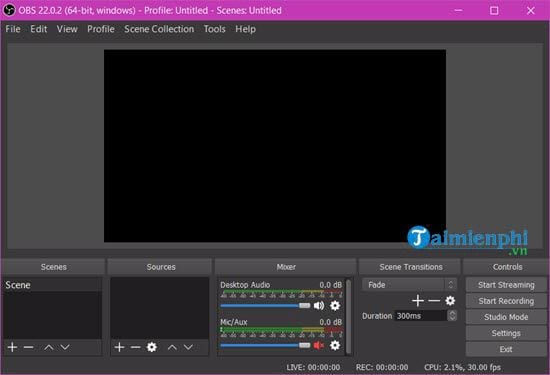The width and height of the screenshot is (550, 375).
Task: Open Mic/Aux settings gear
Action: (x=335, y=346)
